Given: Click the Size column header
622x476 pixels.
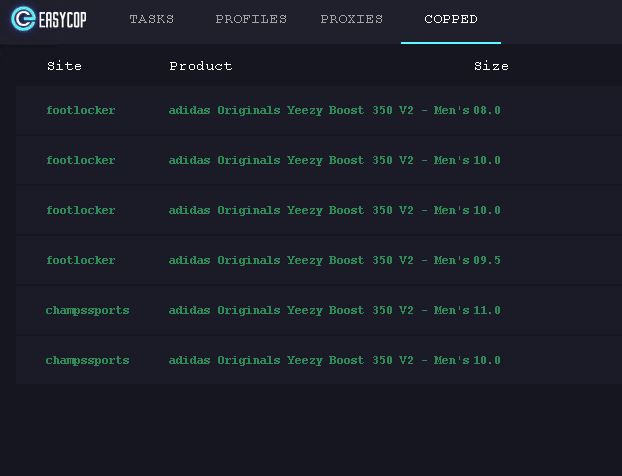Looking at the screenshot, I should (x=491, y=66).
